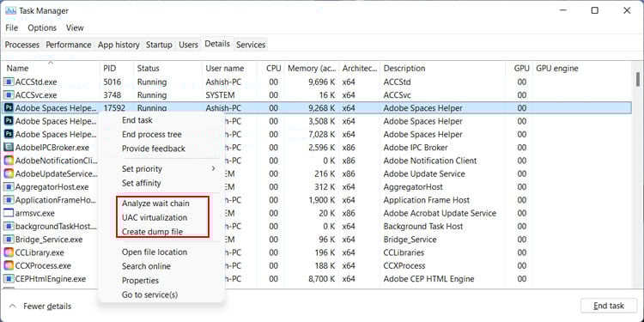Click the AdobeIPCBroker.exe process icon

click(9, 148)
